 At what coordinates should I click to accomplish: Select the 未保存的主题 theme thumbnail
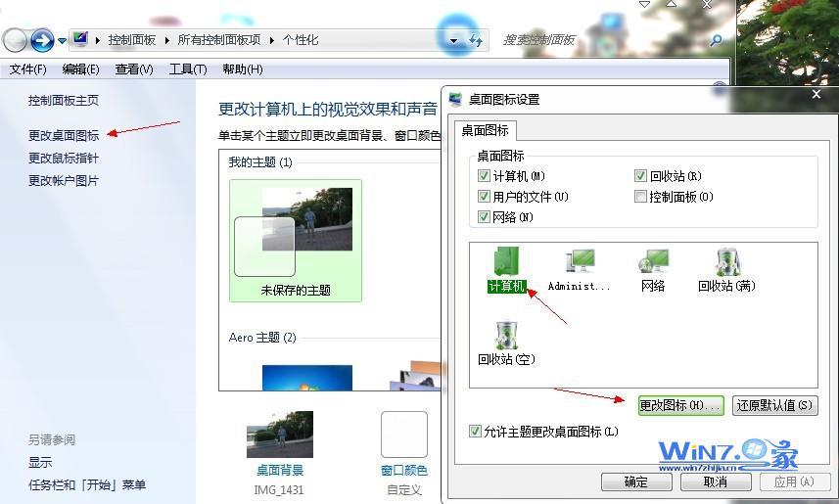pyautogui.click(x=296, y=240)
